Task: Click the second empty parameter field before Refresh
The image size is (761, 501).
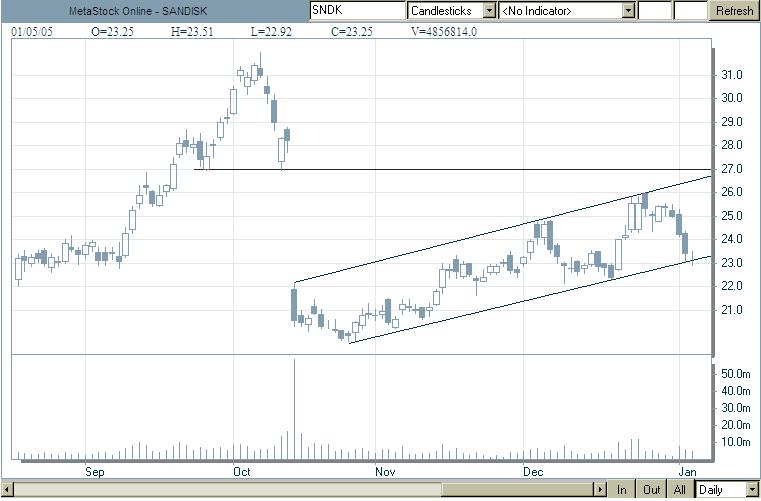Action: (x=690, y=10)
